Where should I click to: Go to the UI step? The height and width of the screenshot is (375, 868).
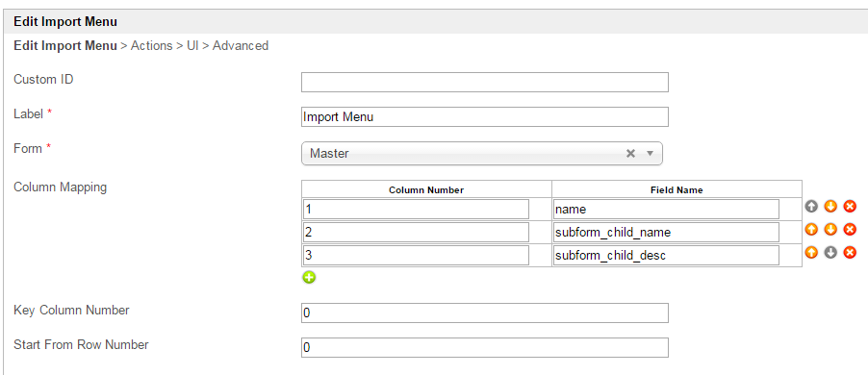[x=192, y=45]
